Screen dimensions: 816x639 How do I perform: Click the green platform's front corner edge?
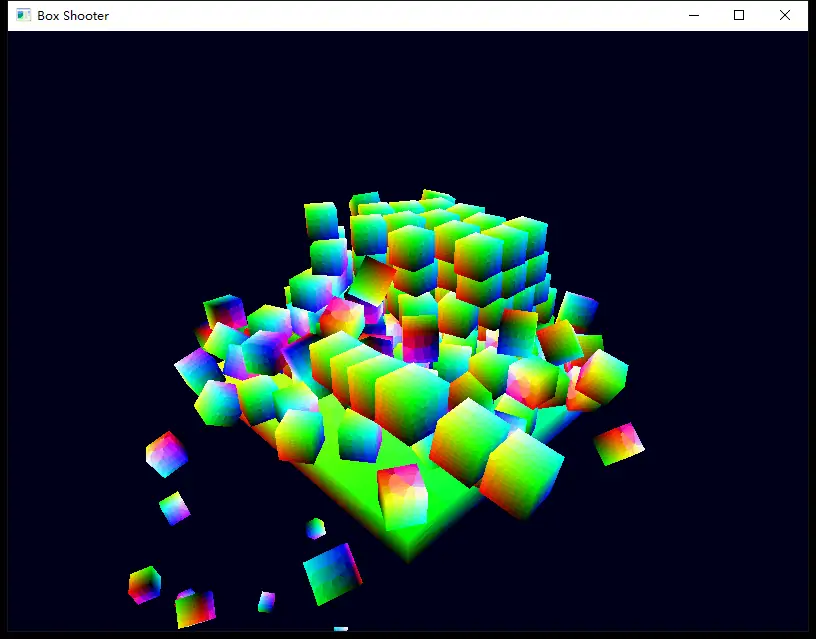pyautogui.click(x=408, y=545)
